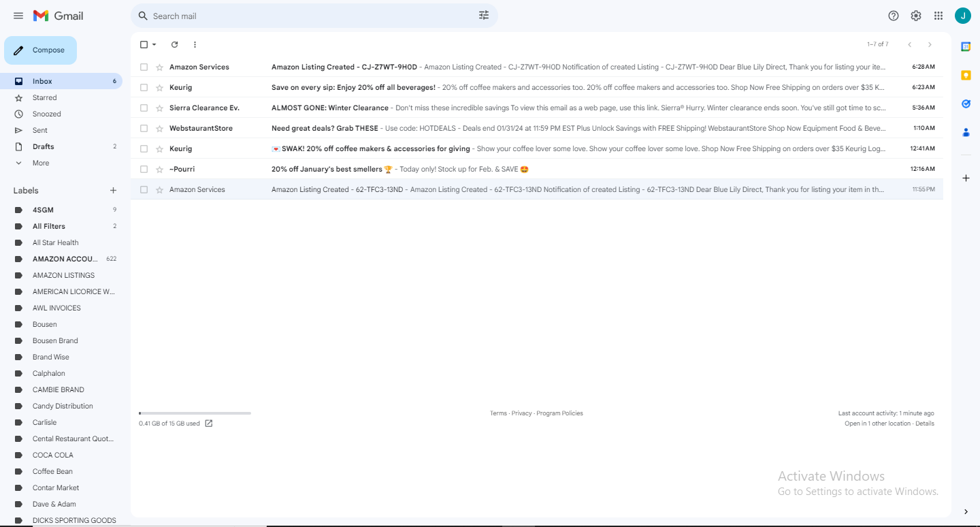Show search options filter icon
The width and height of the screenshot is (980, 527).
click(484, 16)
